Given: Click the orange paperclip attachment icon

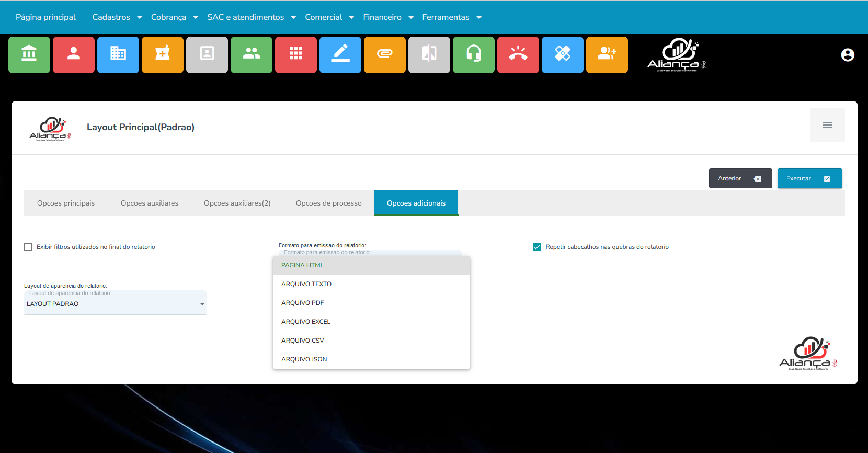Looking at the screenshot, I should (385, 54).
